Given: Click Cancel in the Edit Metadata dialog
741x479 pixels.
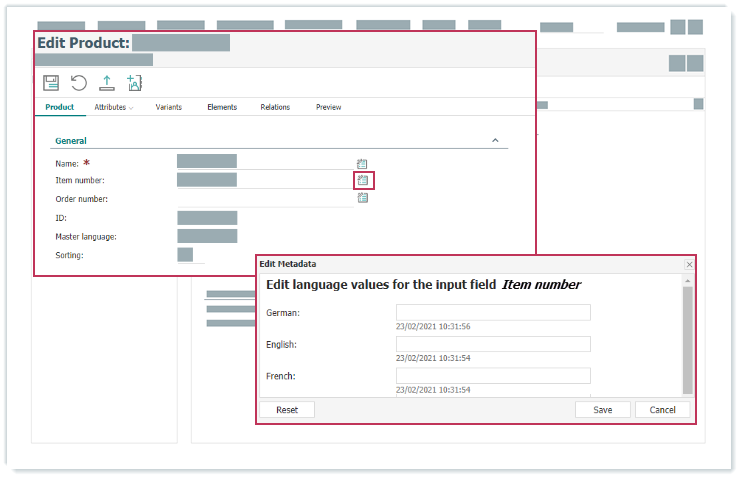Looking at the screenshot, I should (x=662, y=410).
